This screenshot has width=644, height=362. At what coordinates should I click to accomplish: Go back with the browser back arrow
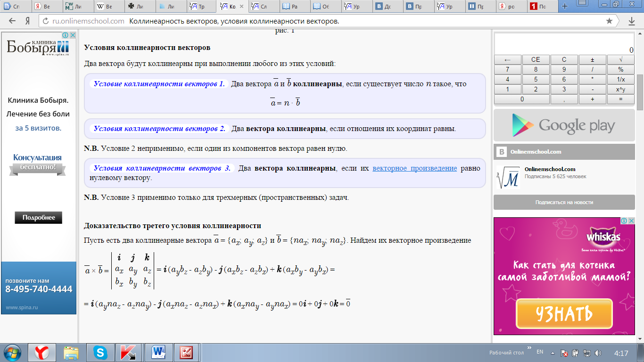coord(12,21)
